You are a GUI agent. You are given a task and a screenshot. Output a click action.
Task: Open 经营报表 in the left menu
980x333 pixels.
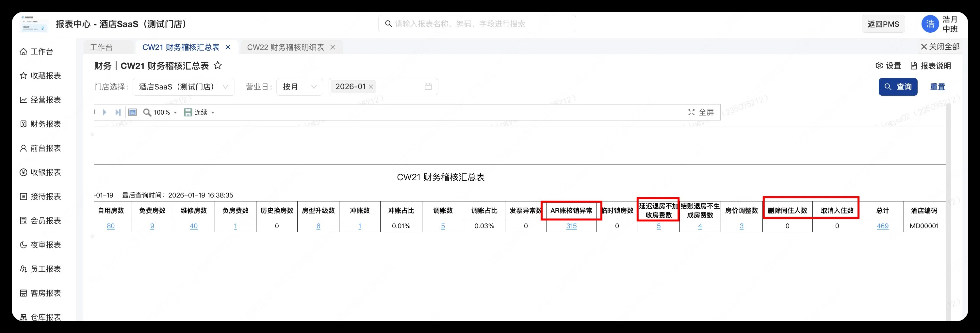(x=46, y=100)
